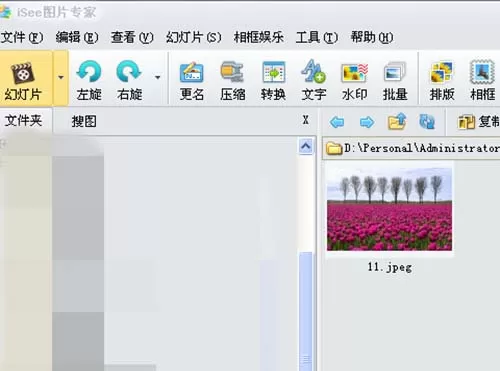Open the 压缩 compress tool
The width and height of the screenshot is (500, 371).
pyautogui.click(x=232, y=81)
